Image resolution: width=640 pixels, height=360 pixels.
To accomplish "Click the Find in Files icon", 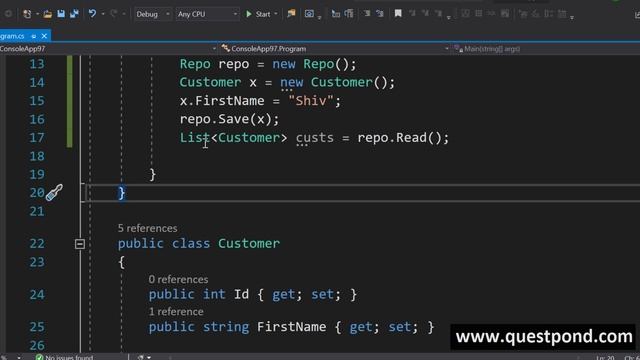I will (x=291, y=14).
